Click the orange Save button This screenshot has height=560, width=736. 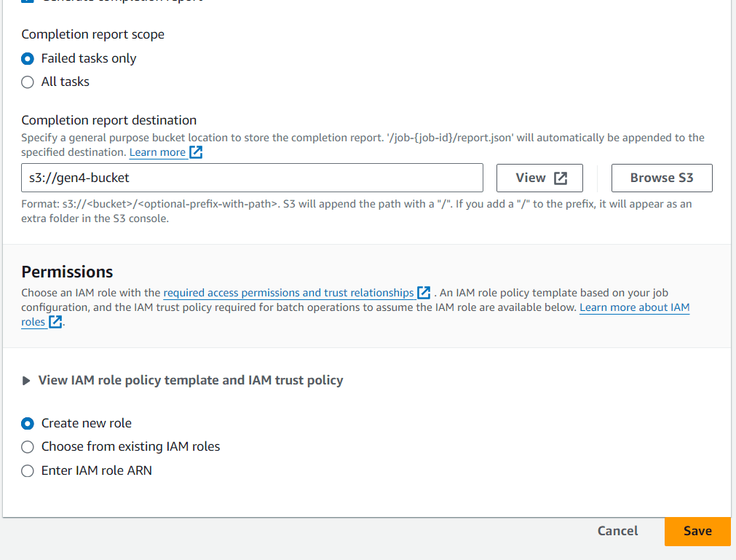pyautogui.click(x=697, y=531)
